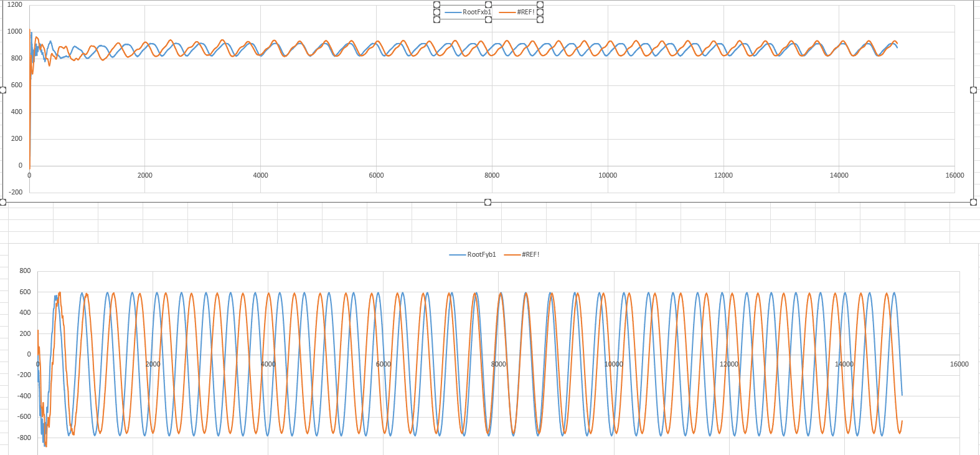Select the 4000 label on top chart's horizontal axis
980x455 pixels.
[x=261, y=175]
